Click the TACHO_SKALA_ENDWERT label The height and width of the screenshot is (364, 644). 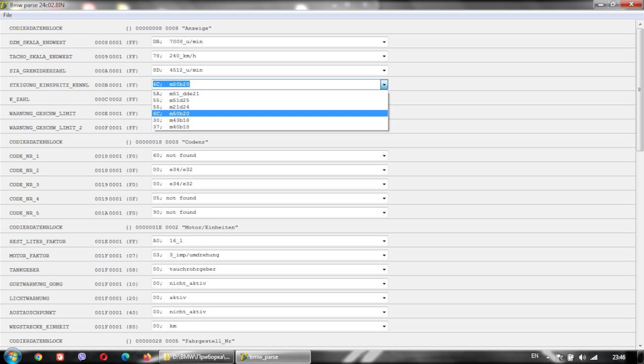(x=41, y=56)
